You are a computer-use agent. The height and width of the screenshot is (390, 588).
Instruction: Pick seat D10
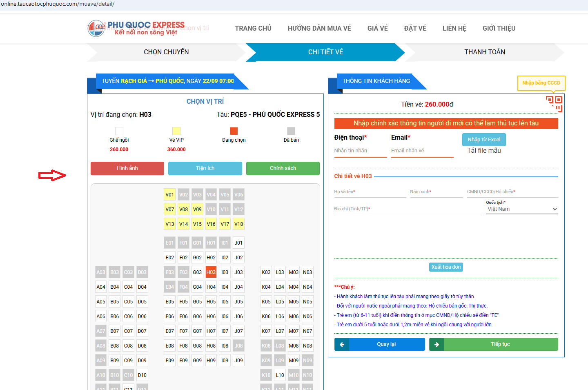pos(142,375)
